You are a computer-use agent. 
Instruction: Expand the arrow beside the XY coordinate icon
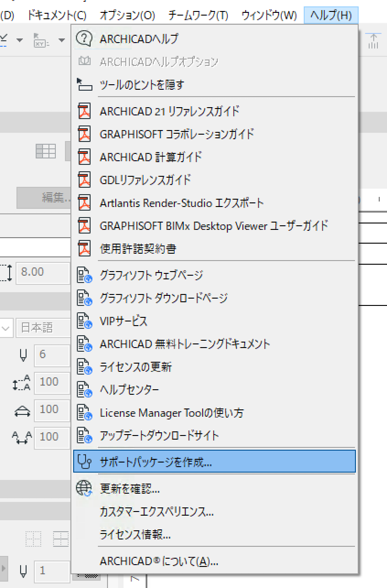click(x=62, y=40)
